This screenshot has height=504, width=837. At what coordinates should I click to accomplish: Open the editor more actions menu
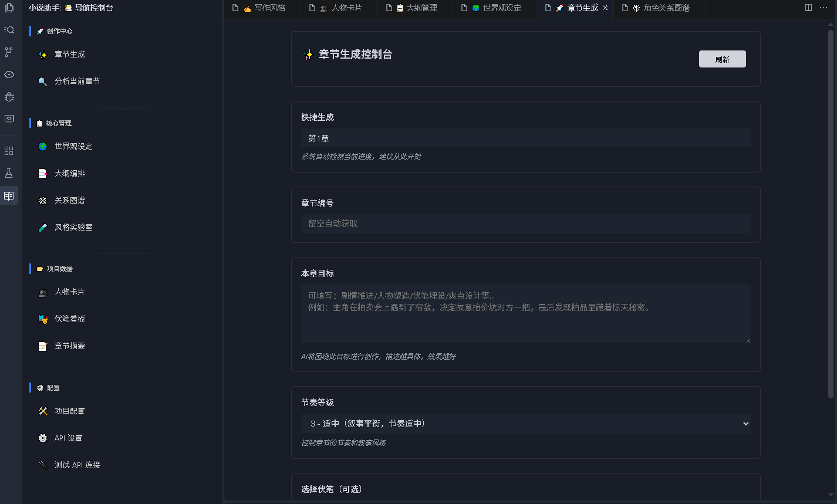[824, 8]
